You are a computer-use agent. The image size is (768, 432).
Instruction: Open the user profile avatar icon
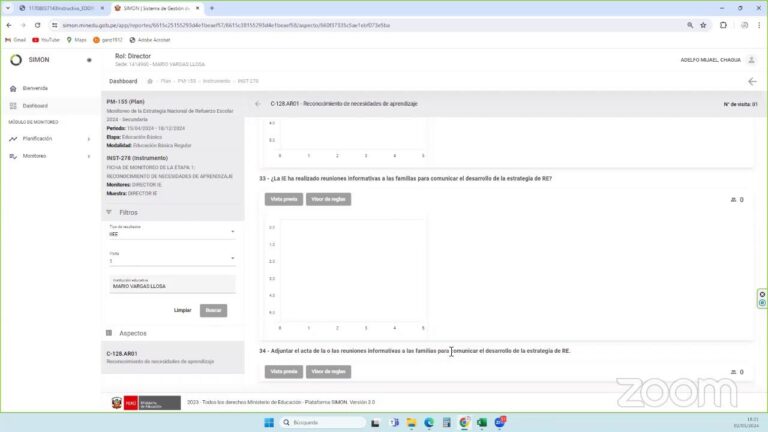pos(751,60)
